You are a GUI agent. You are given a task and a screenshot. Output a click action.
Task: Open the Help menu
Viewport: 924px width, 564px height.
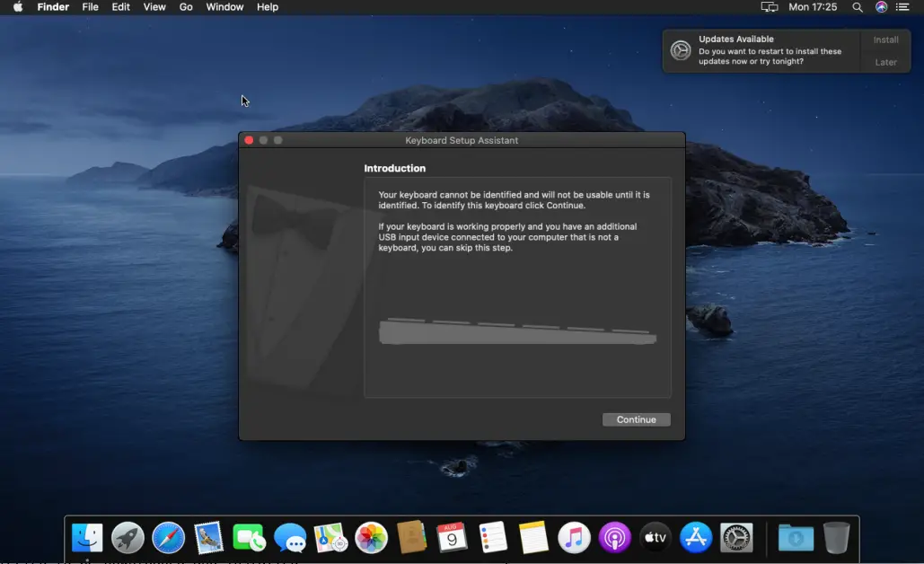[x=268, y=7]
